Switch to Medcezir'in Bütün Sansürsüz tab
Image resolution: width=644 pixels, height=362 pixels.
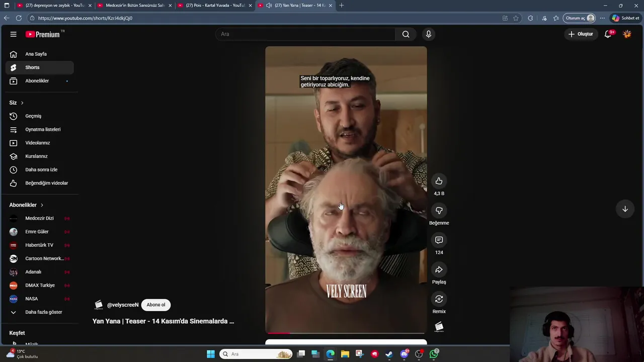pos(134,6)
